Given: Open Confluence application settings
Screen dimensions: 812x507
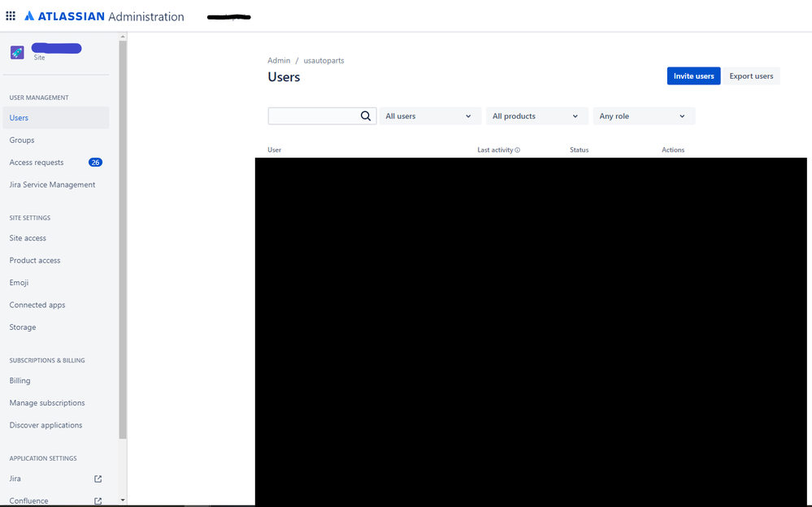Looking at the screenshot, I should coord(28,500).
